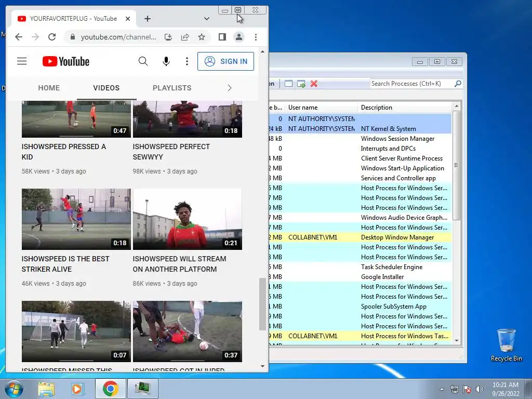Select the VIDEOS tab
This screenshot has width=532, height=399.
pyautogui.click(x=106, y=88)
